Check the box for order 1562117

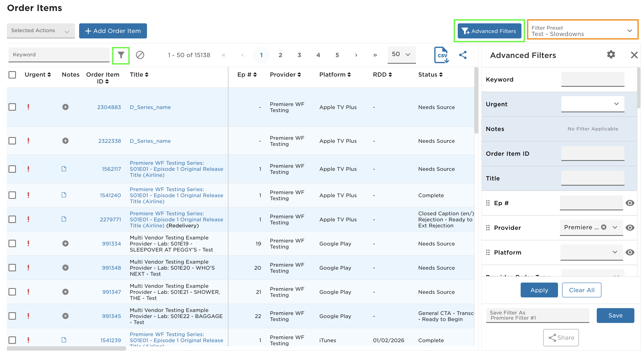coord(12,169)
